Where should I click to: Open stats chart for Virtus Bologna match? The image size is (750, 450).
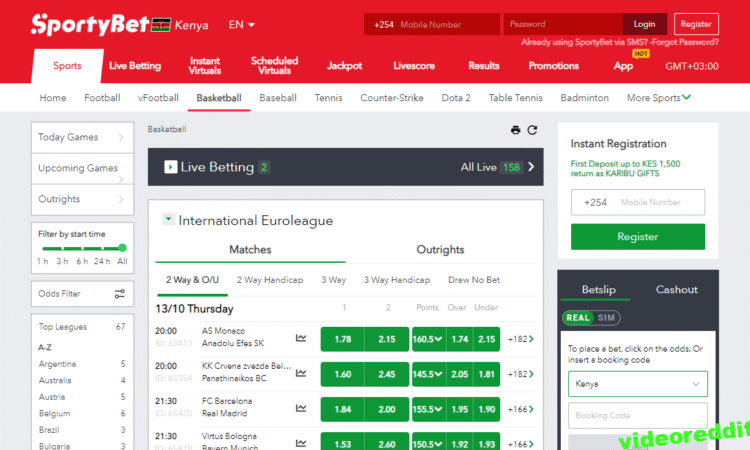click(x=301, y=443)
